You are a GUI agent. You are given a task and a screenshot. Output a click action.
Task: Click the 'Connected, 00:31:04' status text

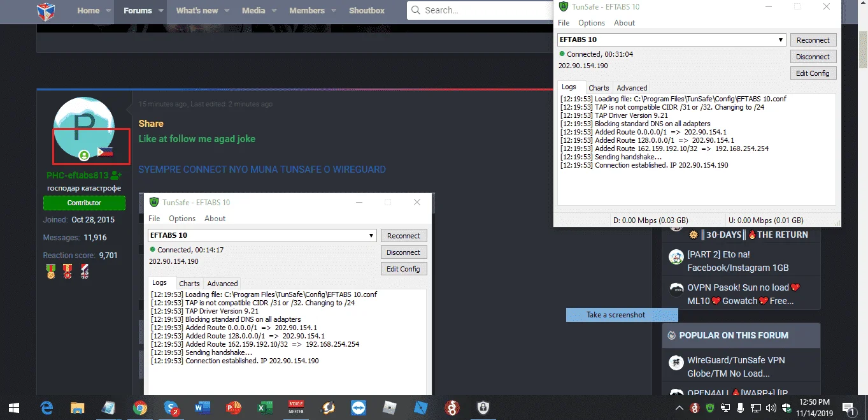(x=600, y=54)
